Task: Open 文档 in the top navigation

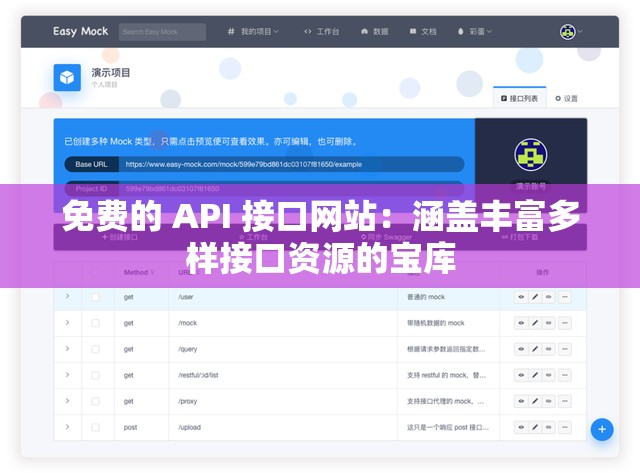Action: 423,32
